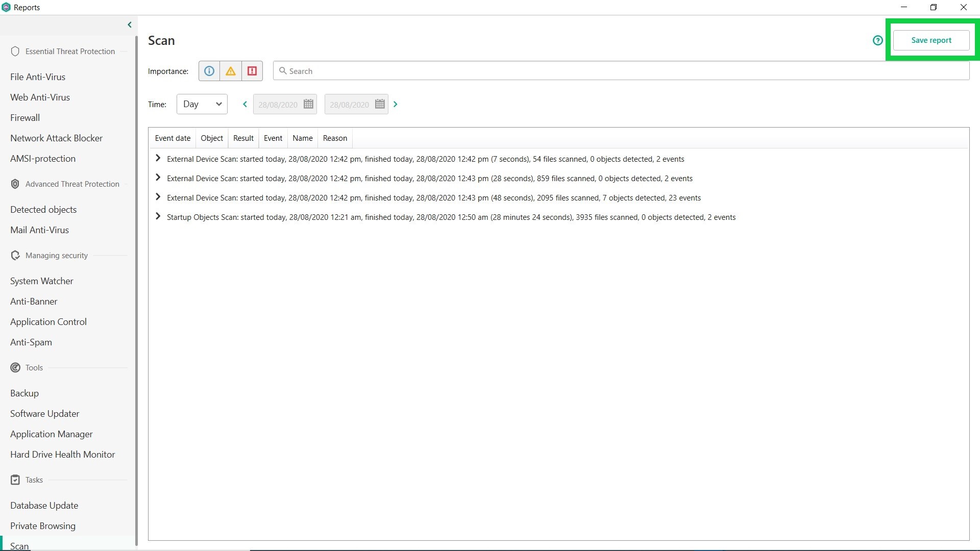Open the Time period Day dropdown
Screen dimensions: 980x551
pyautogui.click(x=202, y=104)
